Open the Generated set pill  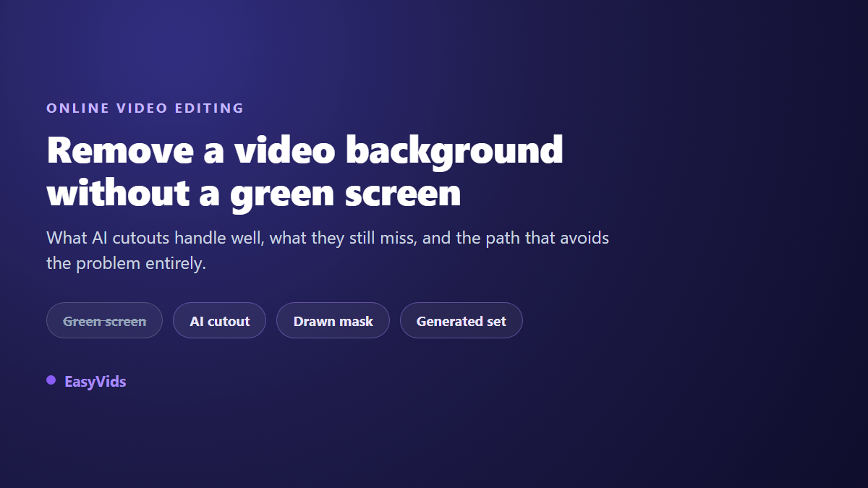point(461,320)
